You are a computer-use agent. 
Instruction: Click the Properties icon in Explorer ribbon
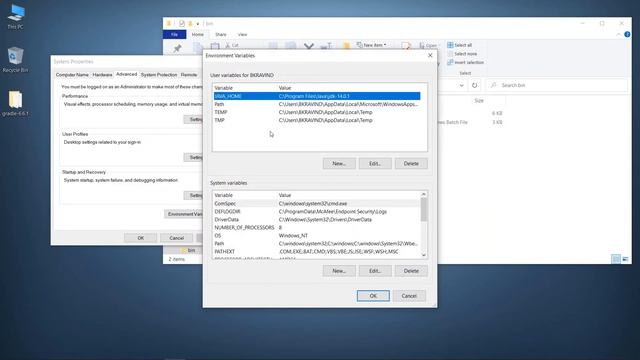[x=406, y=46]
